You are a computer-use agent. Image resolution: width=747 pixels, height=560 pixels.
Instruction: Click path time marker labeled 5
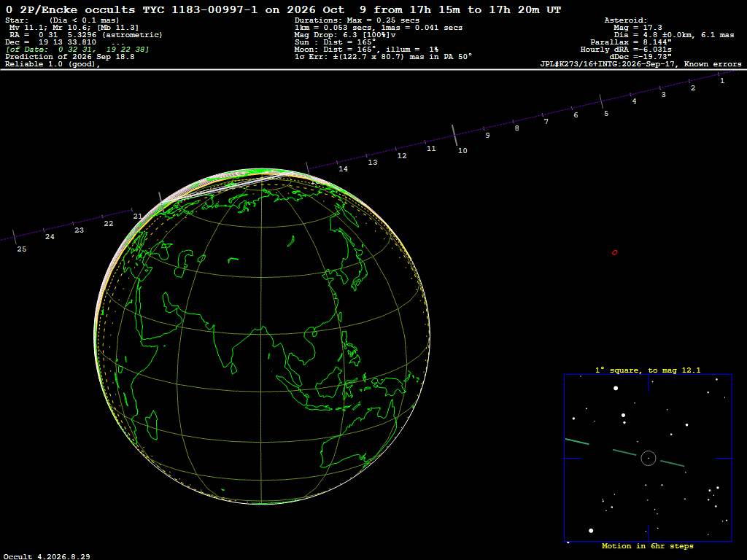click(606, 113)
